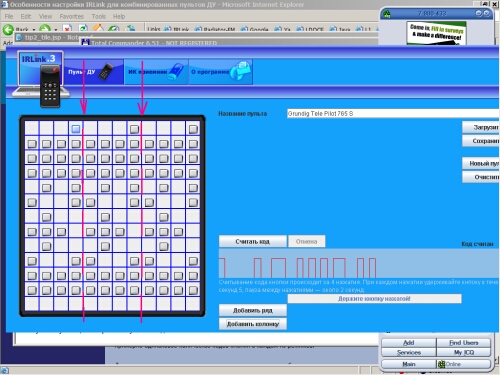Click the My ICQ button
500x375 pixels.
(x=464, y=352)
